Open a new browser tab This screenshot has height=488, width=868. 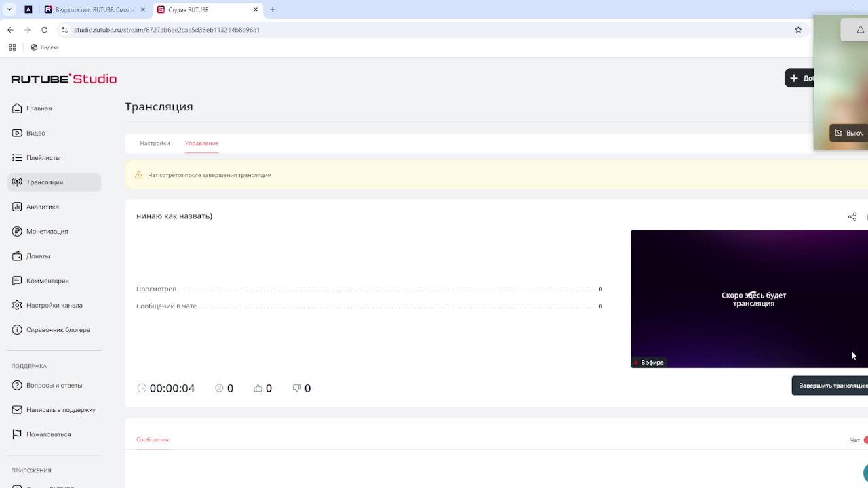click(273, 9)
